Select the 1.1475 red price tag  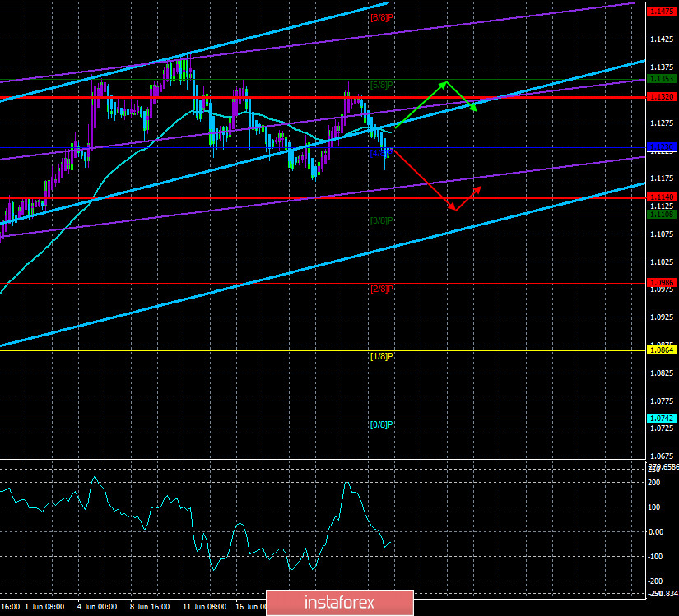coord(661,12)
